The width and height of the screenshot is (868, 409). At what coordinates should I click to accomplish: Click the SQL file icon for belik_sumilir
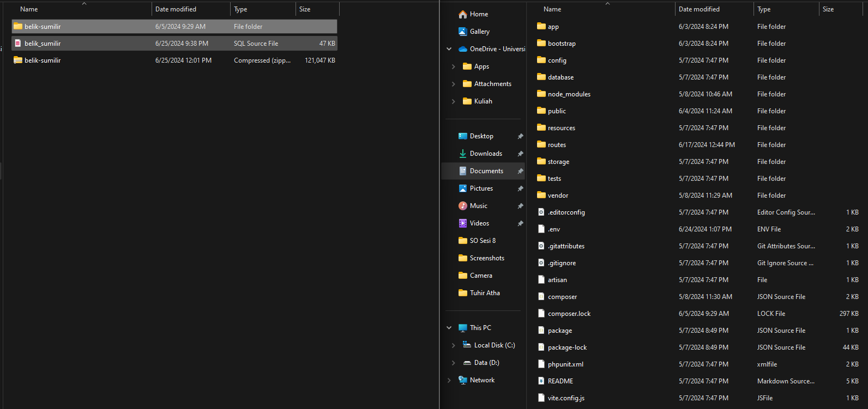(18, 44)
